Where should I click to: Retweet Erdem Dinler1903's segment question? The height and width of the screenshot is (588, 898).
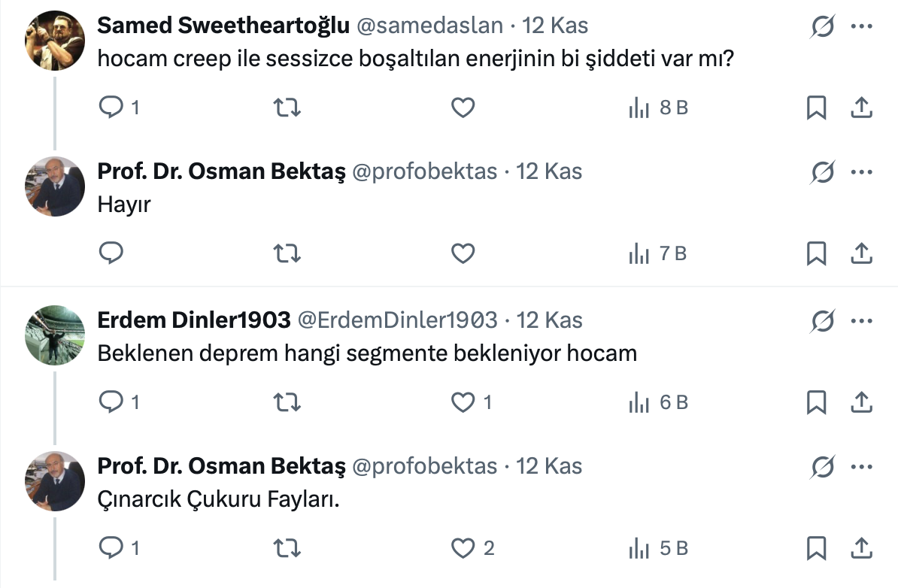pyautogui.click(x=287, y=403)
